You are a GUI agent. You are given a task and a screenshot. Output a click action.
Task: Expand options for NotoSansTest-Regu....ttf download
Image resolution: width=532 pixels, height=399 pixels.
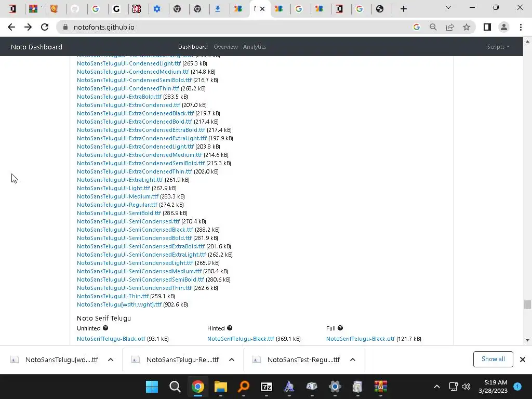tap(353, 360)
